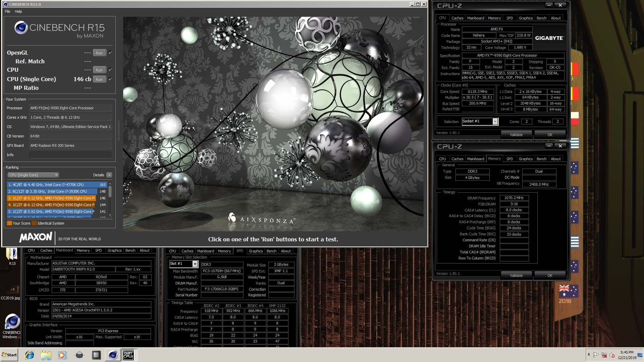Click the Start button
This screenshot has width=644, height=362.
[x=9, y=355]
